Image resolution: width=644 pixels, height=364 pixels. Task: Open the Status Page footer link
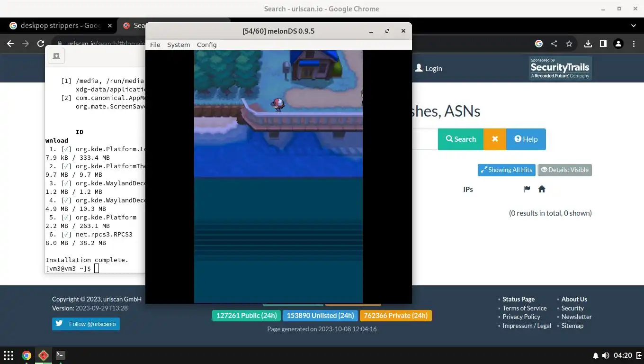[519, 299]
